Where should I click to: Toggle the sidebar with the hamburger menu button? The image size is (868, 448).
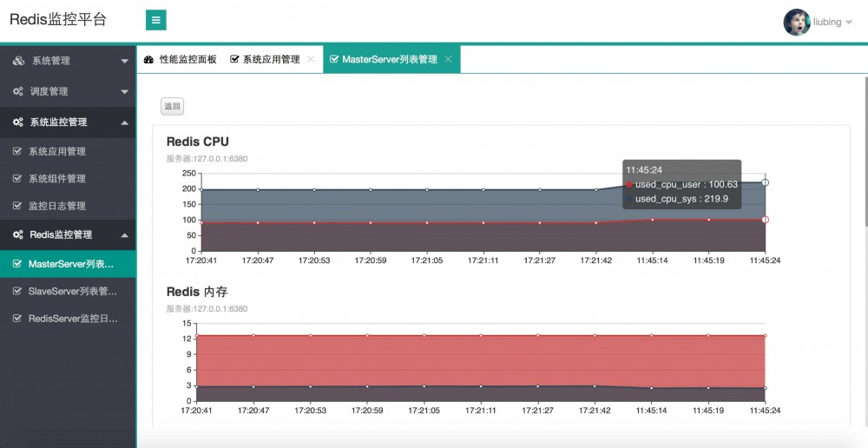point(156,21)
